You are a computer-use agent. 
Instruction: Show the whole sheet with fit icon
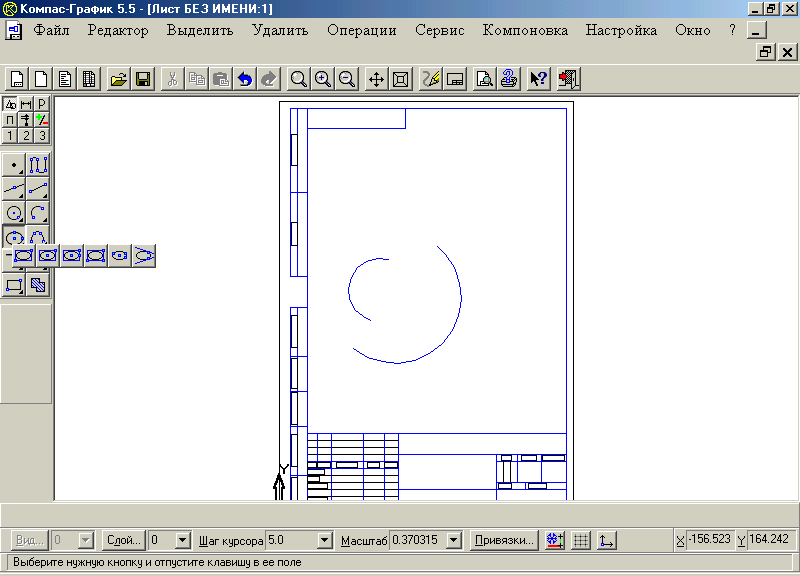(x=401, y=79)
